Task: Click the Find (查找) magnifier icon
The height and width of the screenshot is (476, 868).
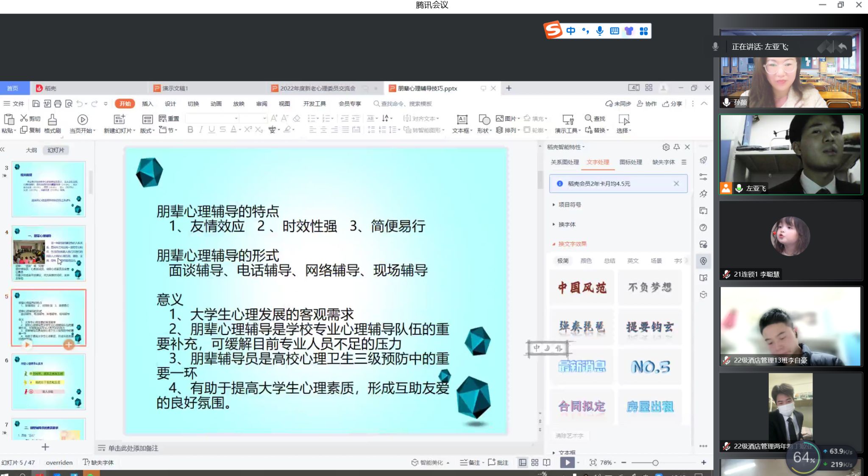Action: [588, 118]
